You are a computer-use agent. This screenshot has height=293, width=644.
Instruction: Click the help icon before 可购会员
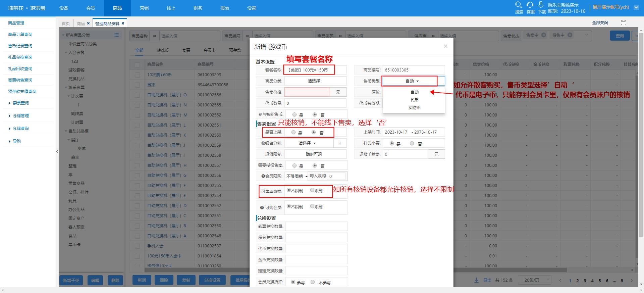click(x=262, y=207)
